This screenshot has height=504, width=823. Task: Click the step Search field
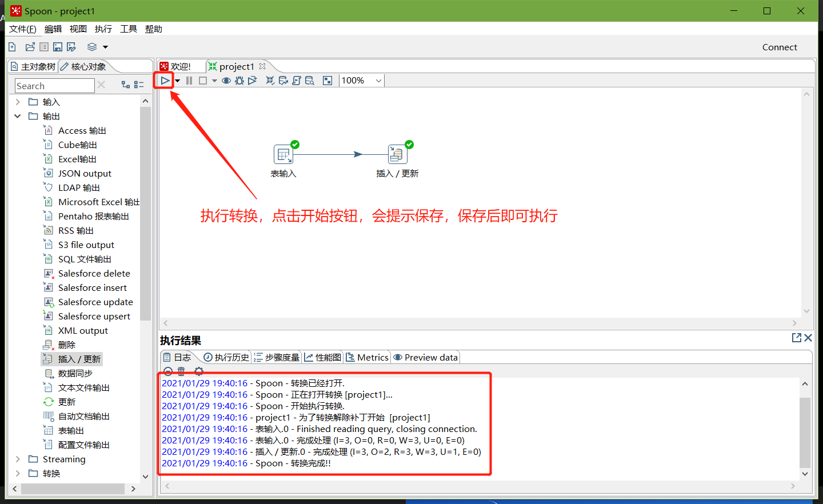coord(54,86)
